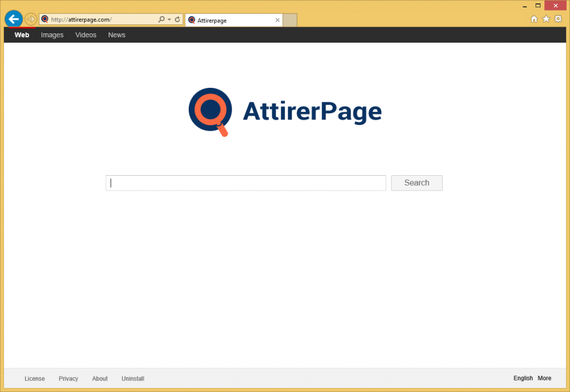Open the browser Home icon
Image resolution: width=570 pixels, height=392 pixels.
(534, 19)
